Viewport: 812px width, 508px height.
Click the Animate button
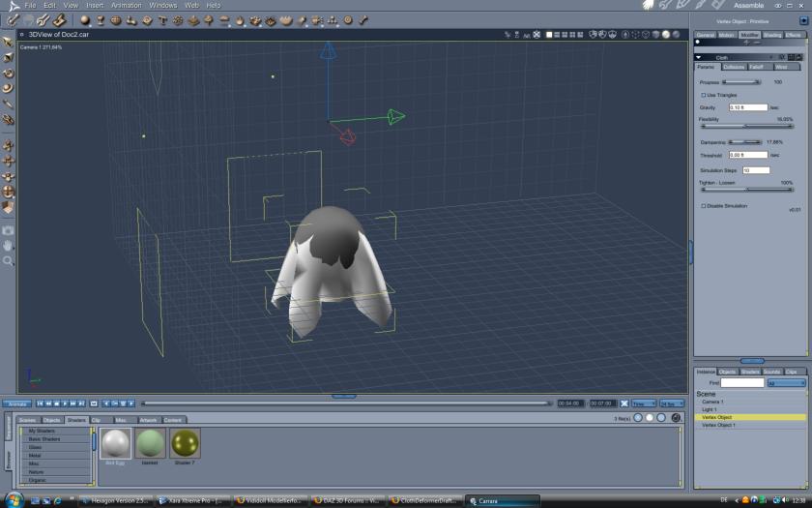click(x=17, y=403)
